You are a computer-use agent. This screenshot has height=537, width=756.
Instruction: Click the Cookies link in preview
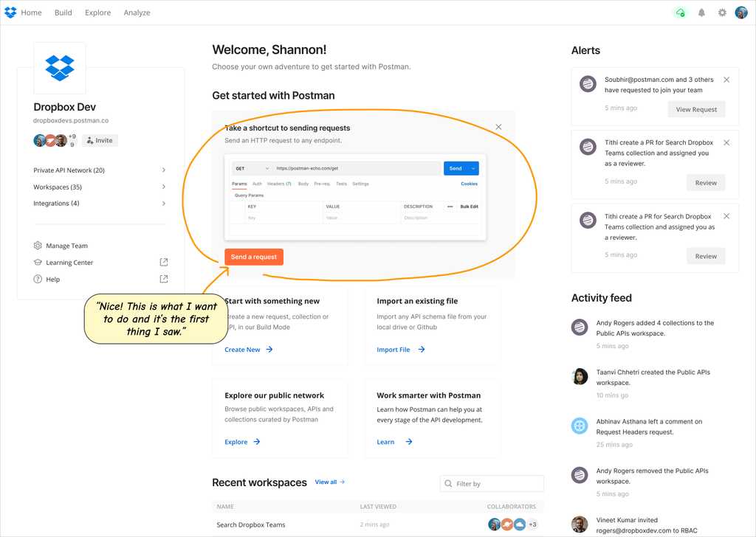coord(469,184)
